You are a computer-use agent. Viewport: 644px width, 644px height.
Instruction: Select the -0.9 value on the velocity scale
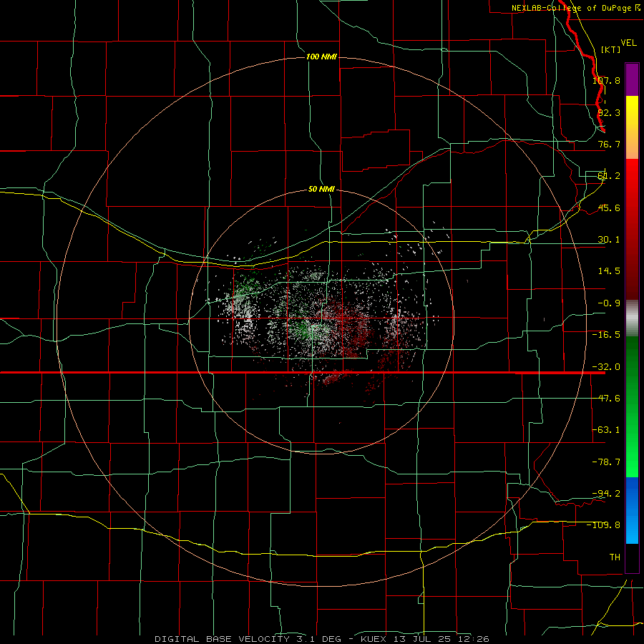[609, 303]
